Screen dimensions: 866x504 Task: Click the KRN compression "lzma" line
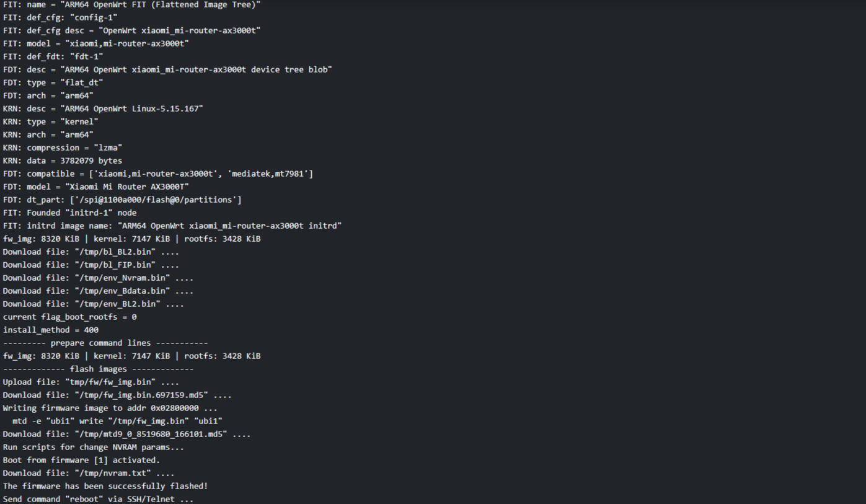point(63,148)
